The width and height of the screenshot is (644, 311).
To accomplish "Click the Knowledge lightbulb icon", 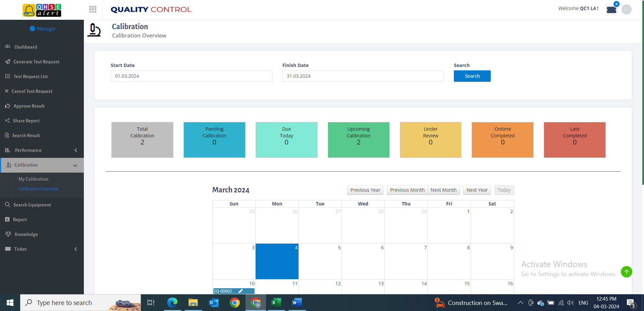I will click(x=8, y=234).
